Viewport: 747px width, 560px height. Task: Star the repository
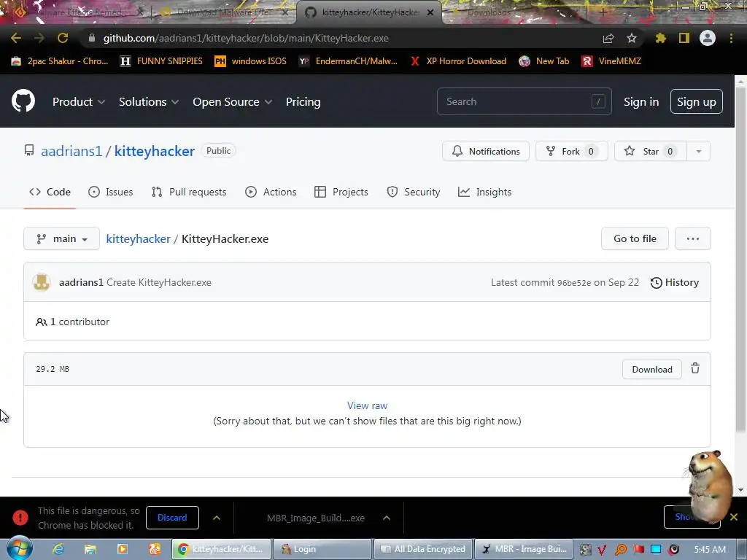click(651, 151)
